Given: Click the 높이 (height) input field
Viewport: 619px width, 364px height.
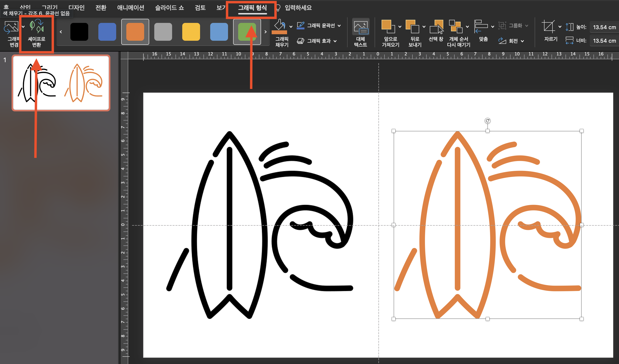Looking at the screenshot, I should [x=604, y=27].
